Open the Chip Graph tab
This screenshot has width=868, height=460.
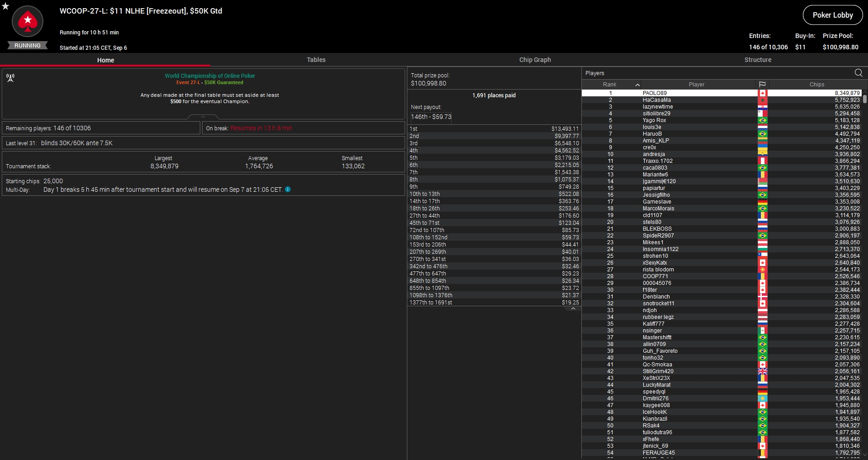tap(535, 60)
